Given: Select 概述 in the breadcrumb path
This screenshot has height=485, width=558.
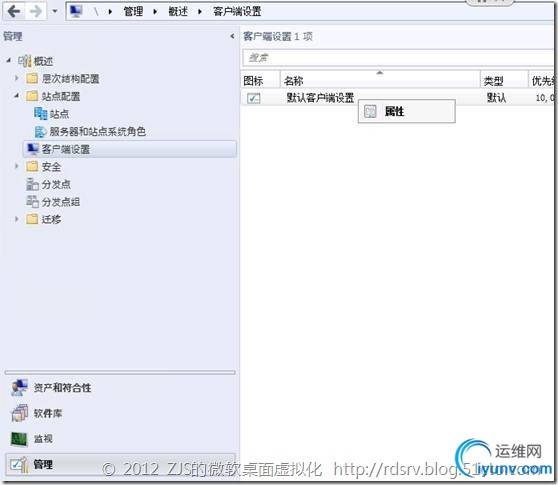Looking at the screenshot, I should (x=178, y=11).
